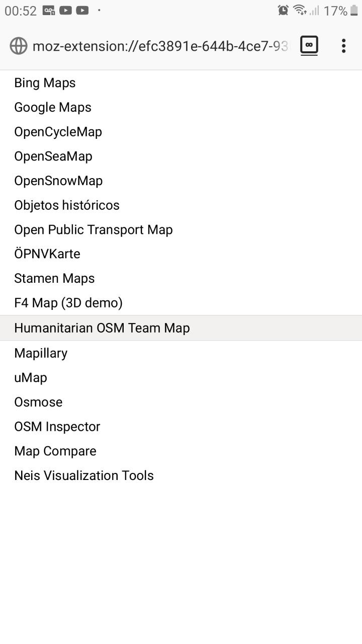Choose Neis Visualization Tools

181,475
